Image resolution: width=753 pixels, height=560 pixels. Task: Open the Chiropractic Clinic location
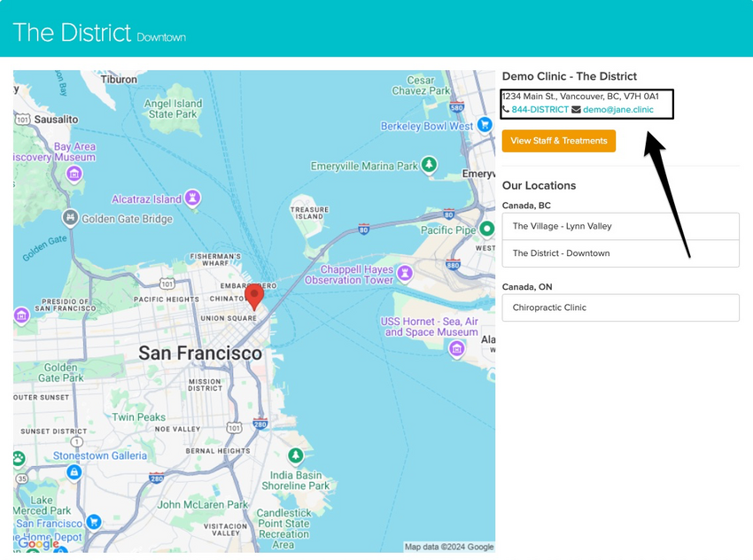click(620, 307)
